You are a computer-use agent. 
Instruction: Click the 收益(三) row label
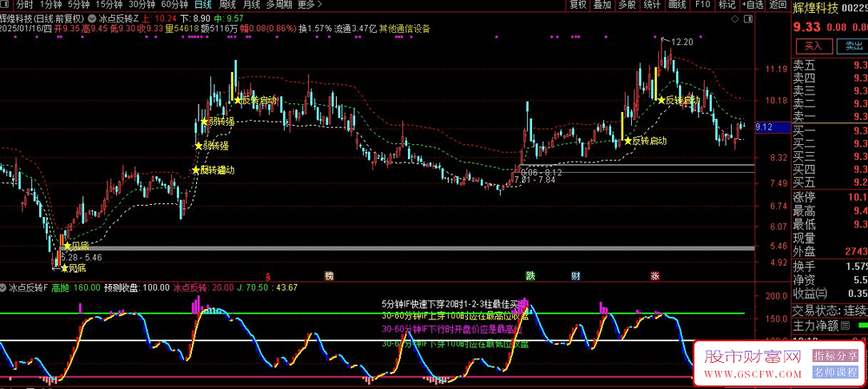810,293
